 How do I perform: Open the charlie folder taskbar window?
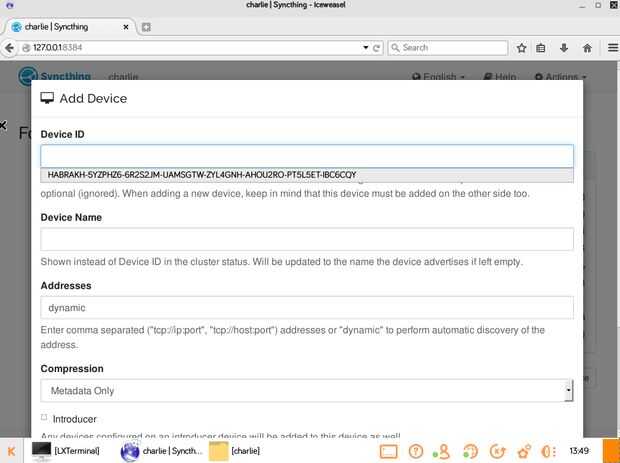coord(235,451)
